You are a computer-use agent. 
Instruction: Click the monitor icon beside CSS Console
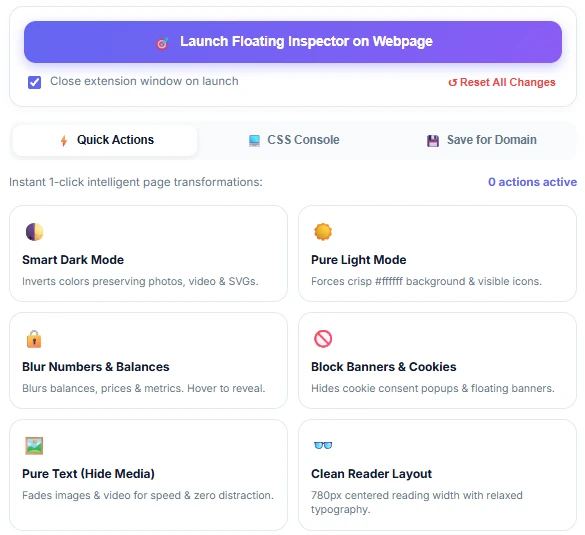pos(254,141)
